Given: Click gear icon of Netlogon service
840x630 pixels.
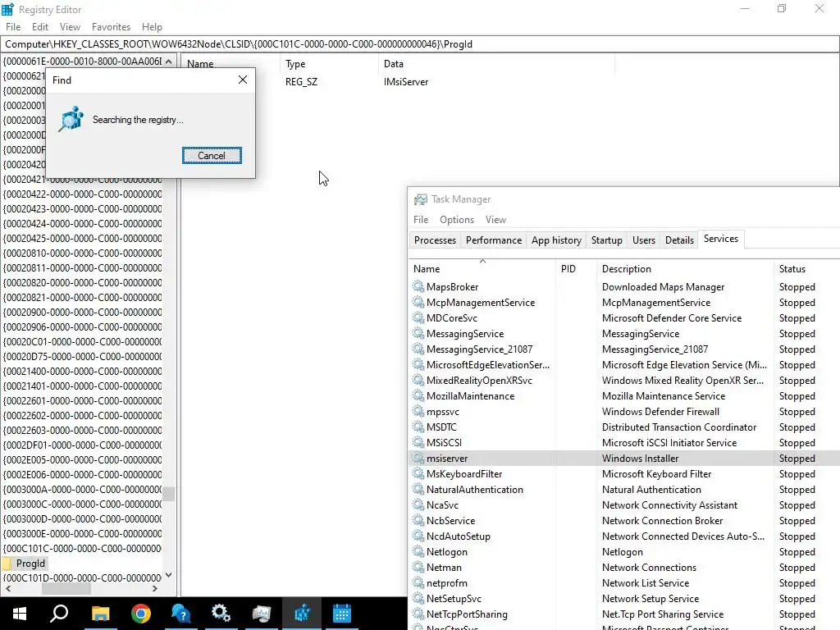Looking at the screenshot, I should pyautogui.click(x=418, y=551).
